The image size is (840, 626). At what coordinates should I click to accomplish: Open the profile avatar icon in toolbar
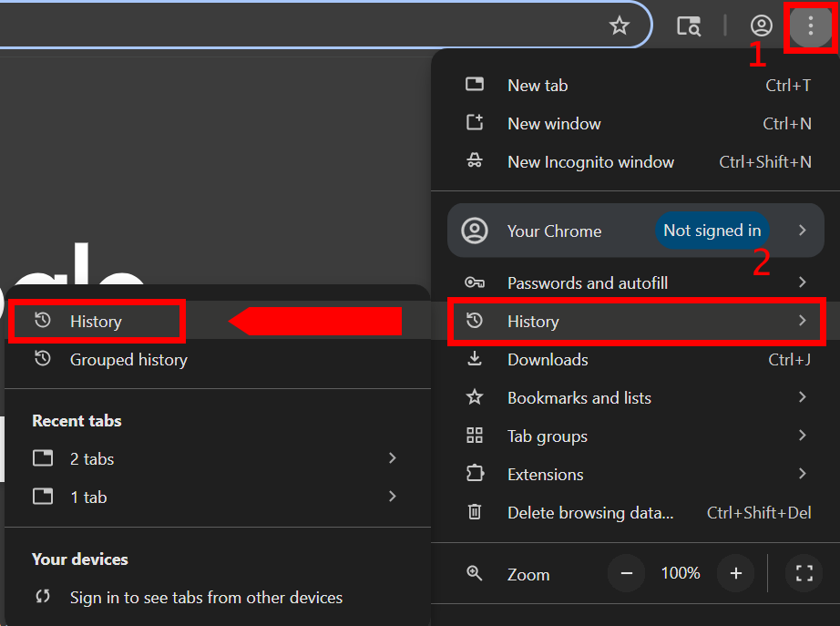pos(761,26)
